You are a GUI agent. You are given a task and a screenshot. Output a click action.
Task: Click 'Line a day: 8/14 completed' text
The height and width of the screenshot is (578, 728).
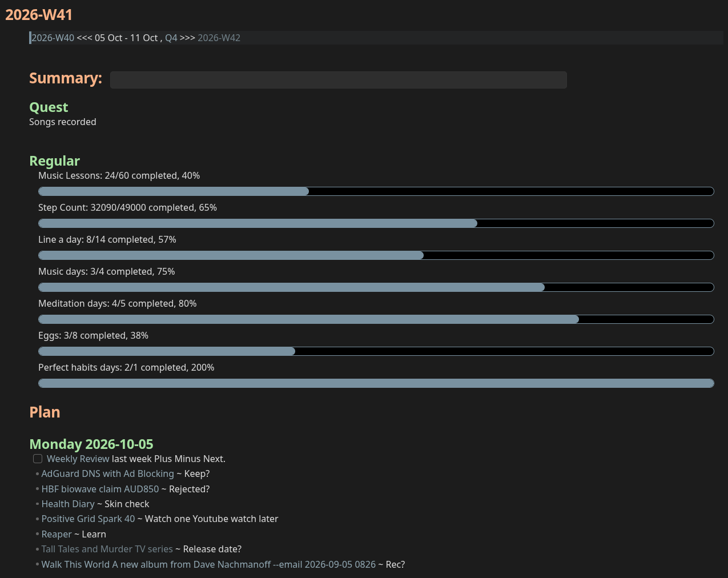point(97,239)
